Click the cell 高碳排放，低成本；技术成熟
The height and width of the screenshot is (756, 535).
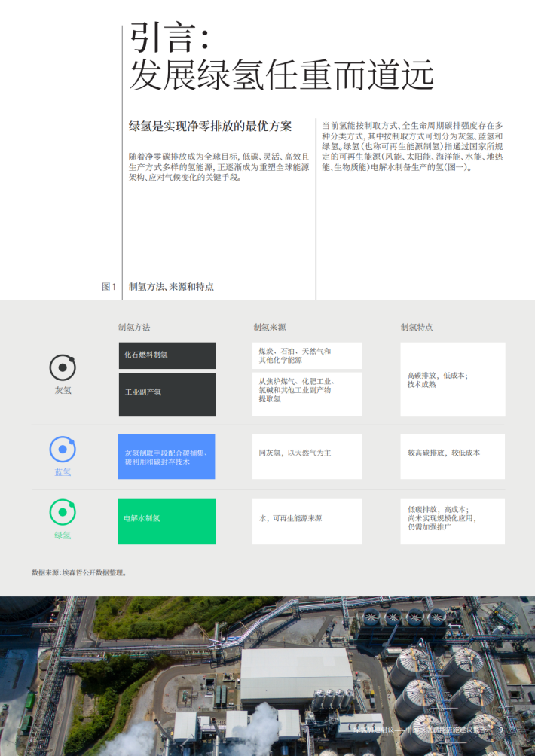point(453,380)
